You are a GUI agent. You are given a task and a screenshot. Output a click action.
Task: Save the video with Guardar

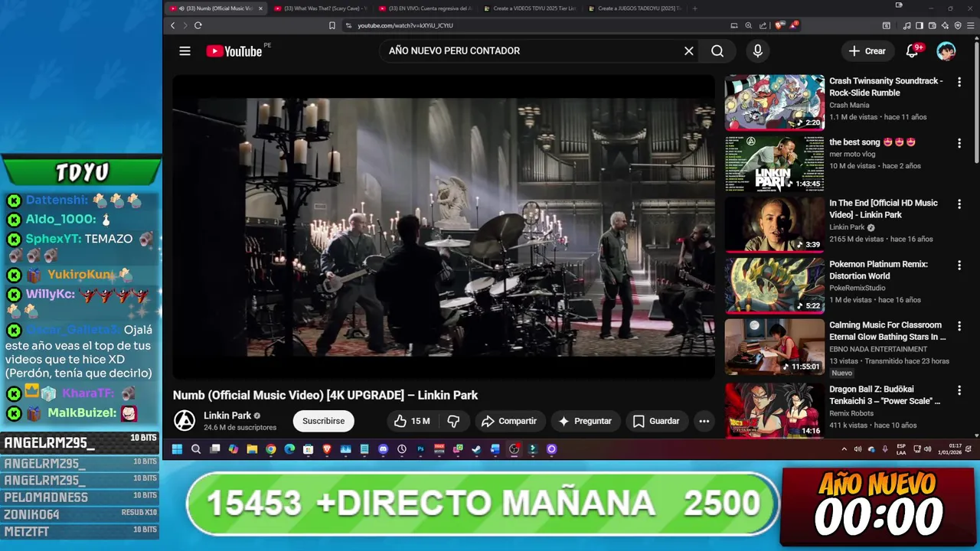coord(656,421)
